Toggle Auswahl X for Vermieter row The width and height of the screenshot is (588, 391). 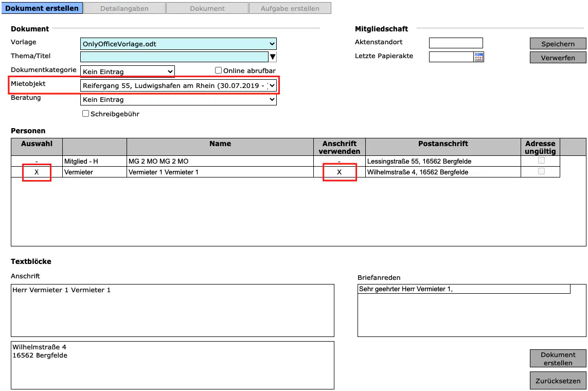pyautogui.click(x=37, y=172)
